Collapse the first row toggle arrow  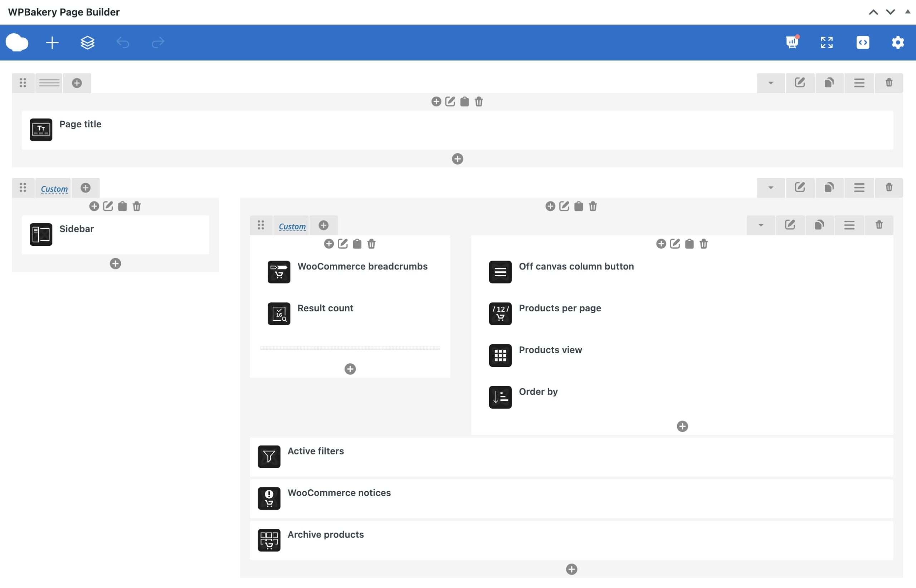tap(771, 83)
